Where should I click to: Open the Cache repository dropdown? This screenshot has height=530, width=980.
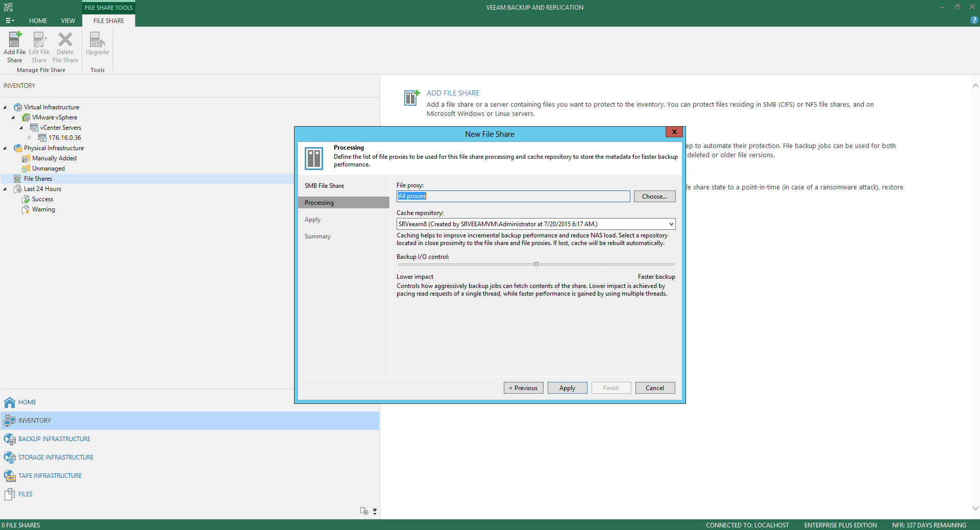pyautogui.click(x=671, y=224)
